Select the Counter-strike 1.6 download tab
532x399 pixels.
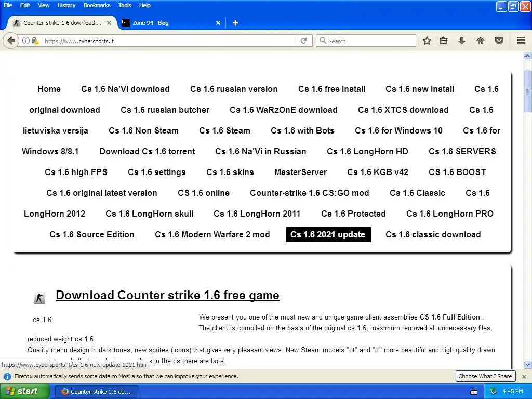(62, 23)
